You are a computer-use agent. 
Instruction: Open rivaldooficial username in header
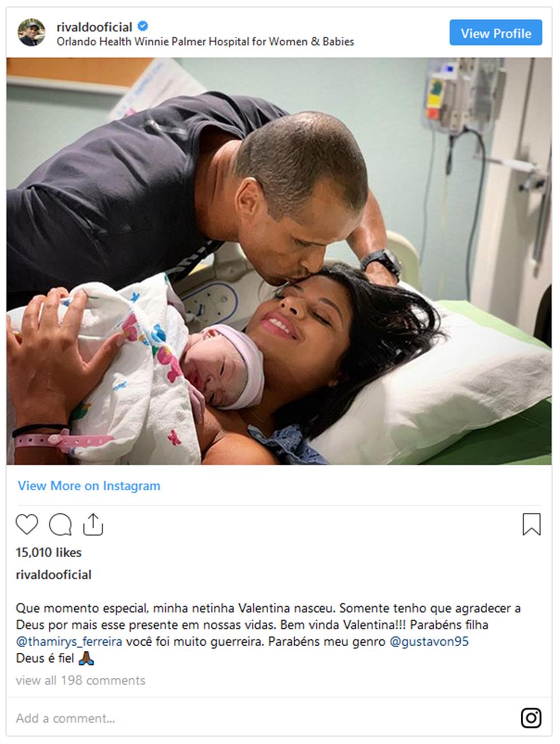(94, 27)
